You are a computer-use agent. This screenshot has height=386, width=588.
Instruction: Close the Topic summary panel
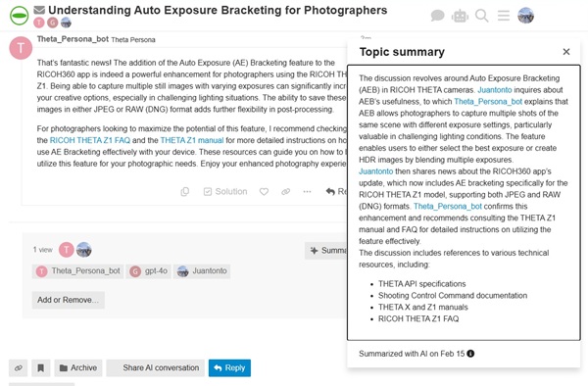click(x=566, y=52)
